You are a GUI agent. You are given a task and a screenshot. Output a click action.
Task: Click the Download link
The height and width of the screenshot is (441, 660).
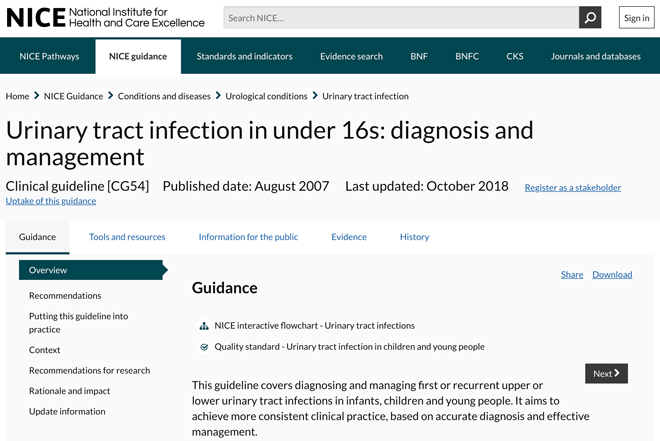pos(612,275)
